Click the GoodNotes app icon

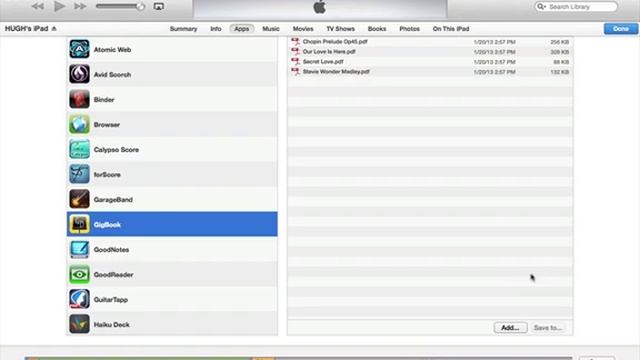point(79,249)
